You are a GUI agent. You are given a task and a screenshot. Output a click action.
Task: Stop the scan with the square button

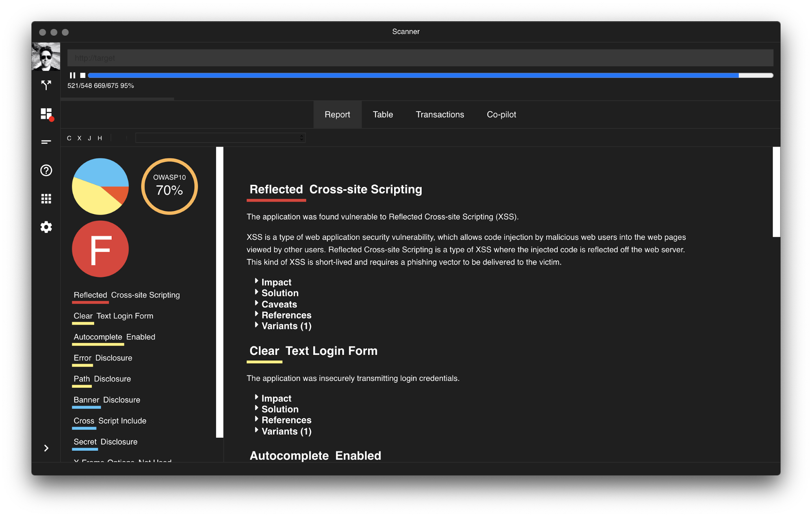[x=83, y=75]
